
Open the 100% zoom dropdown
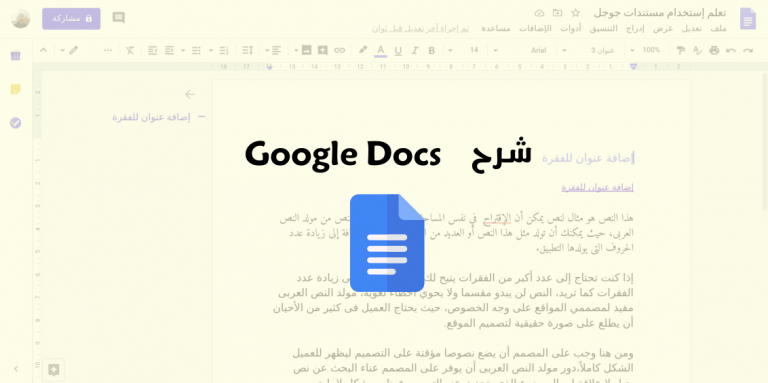[645, 50]
